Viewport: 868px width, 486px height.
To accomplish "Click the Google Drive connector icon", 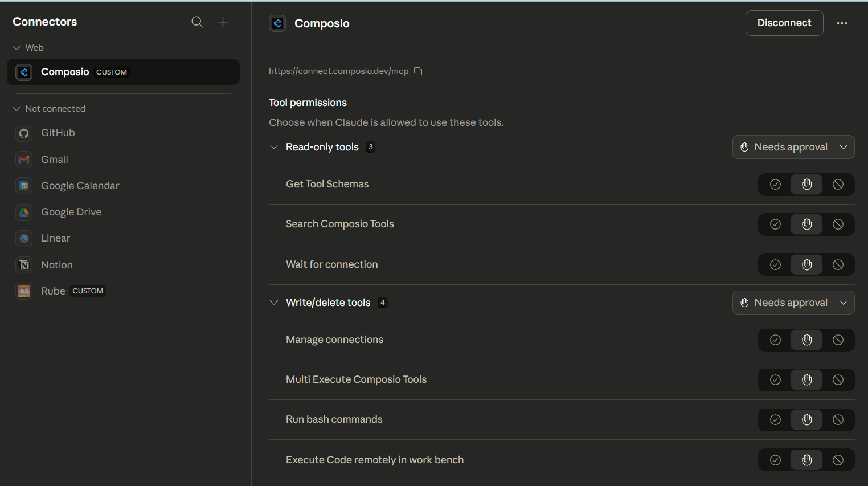I will click(x=24, y=212).
